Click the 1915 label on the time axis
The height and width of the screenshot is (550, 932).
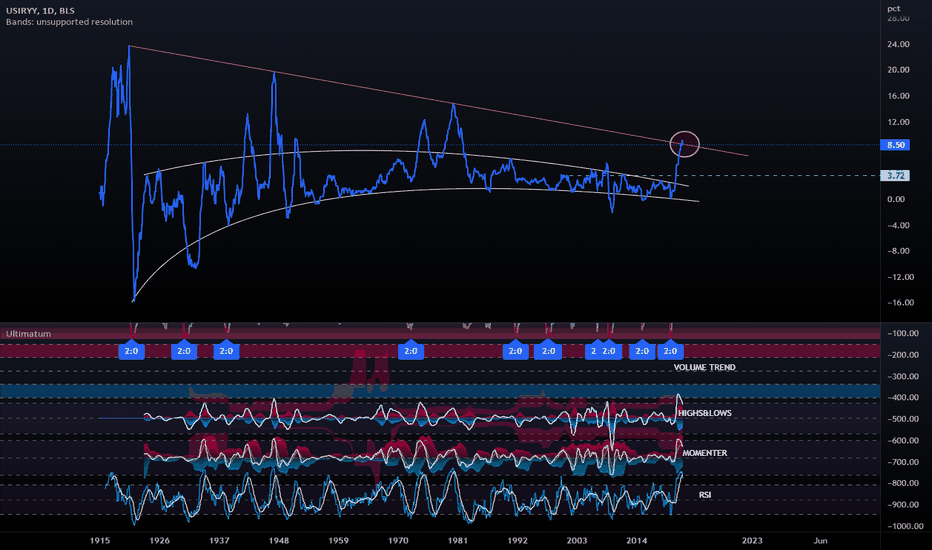point(100,540)
